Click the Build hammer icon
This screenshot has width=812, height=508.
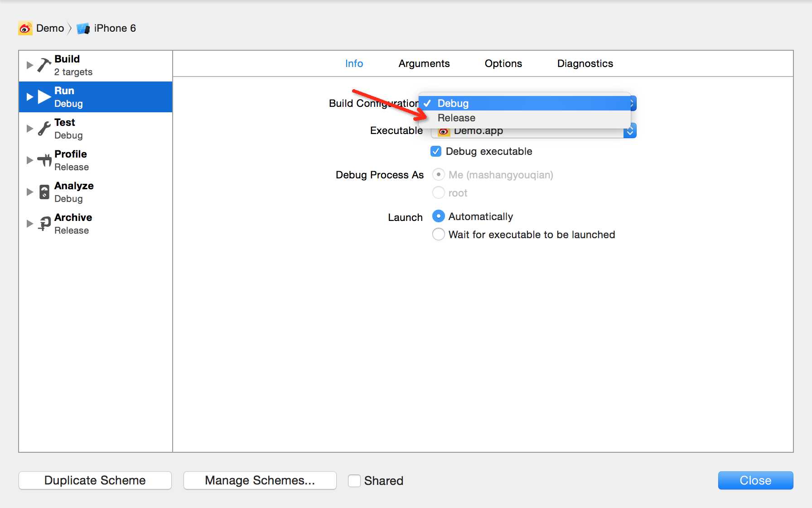(44, 65)
